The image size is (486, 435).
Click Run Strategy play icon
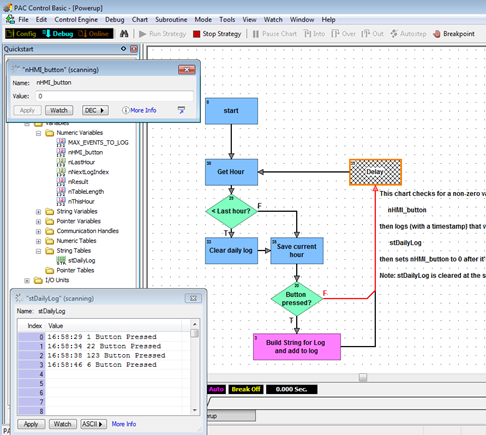tap(143, 34)
